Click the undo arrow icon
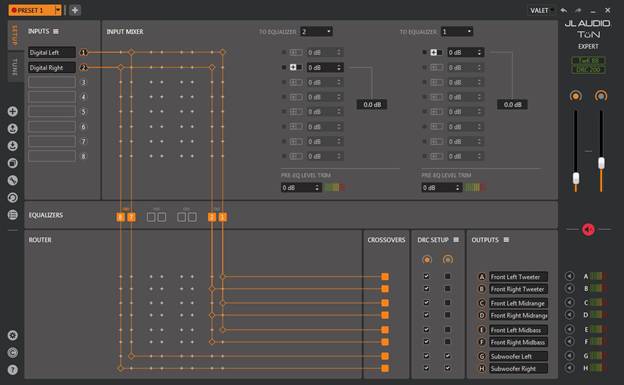The width and height of the screenshot is (624, 385). pyautogui.click(x=564, y=10)
